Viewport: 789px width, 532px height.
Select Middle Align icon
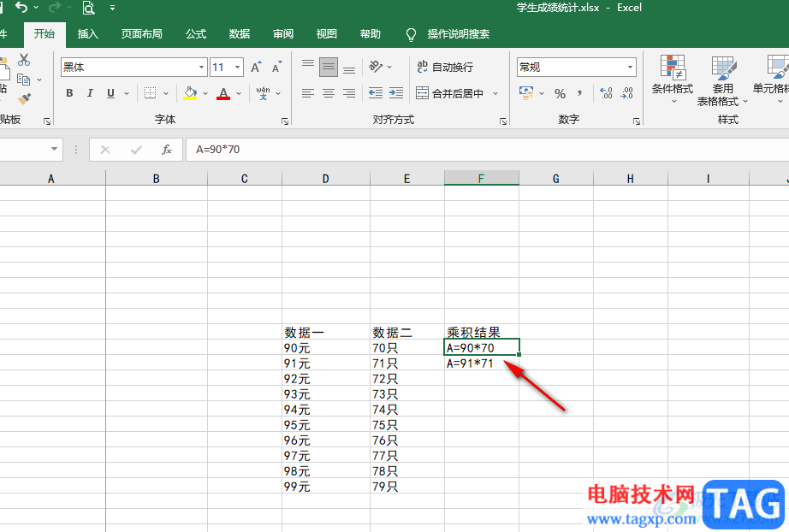[x=329, y=67]
